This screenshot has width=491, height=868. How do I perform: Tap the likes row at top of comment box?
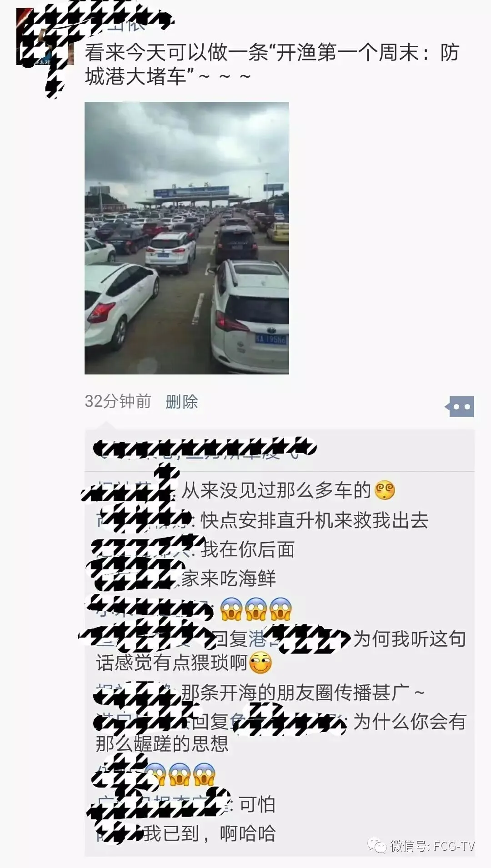280,450
